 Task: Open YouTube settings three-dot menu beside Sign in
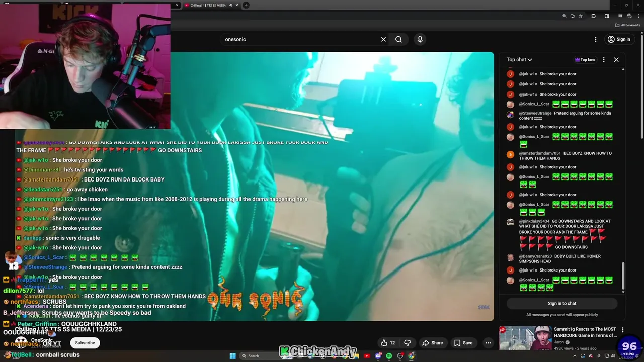tap(595, 39)
